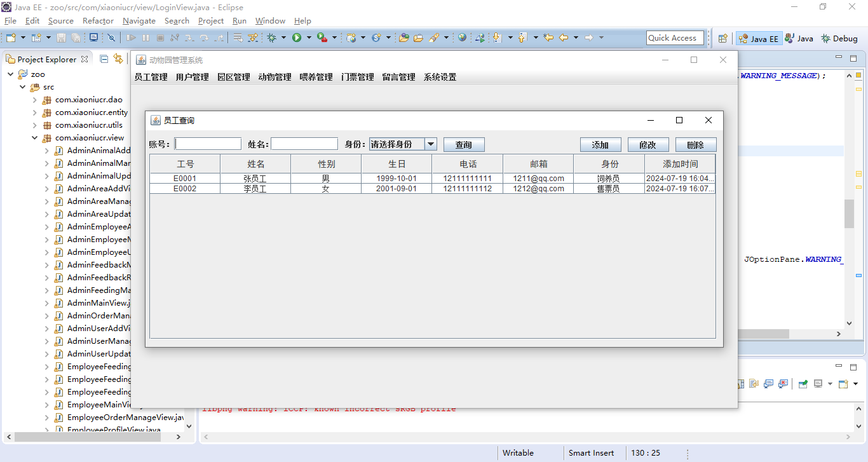868x462 pixels.
Task: Click the Open Type folder icon
Action: click(403, 38)
